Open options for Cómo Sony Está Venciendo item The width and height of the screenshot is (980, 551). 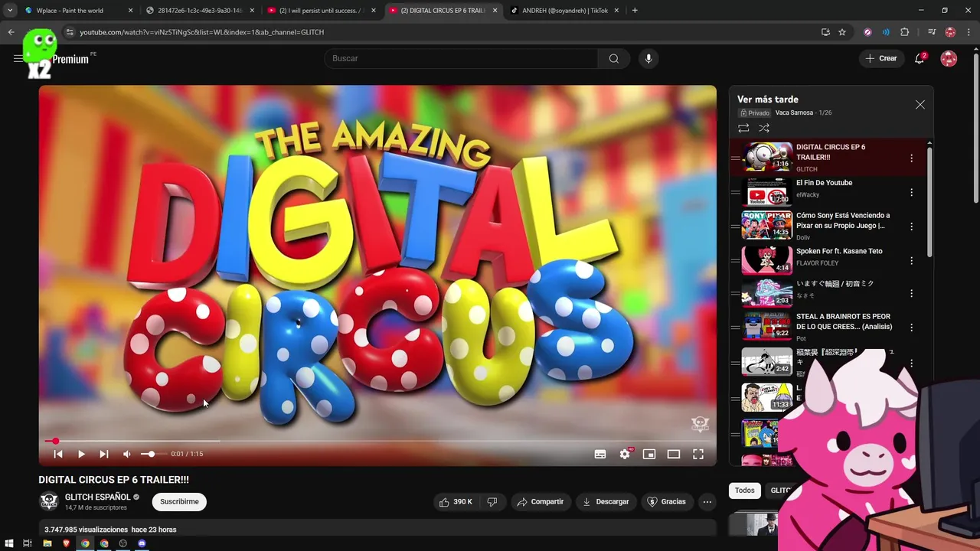point(911,227)
